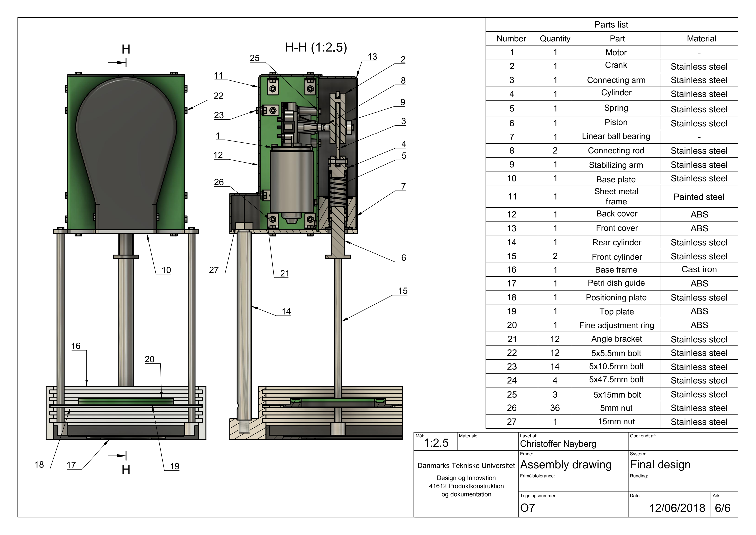Select the 'Linear ball bearing' part entry

coord(616,136)
